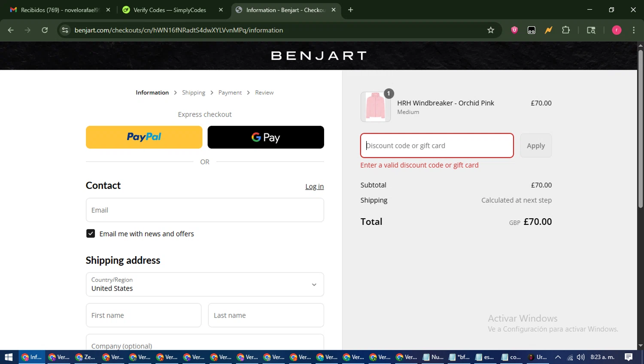Click the page vertical scrollbar

tap(641, 129)
